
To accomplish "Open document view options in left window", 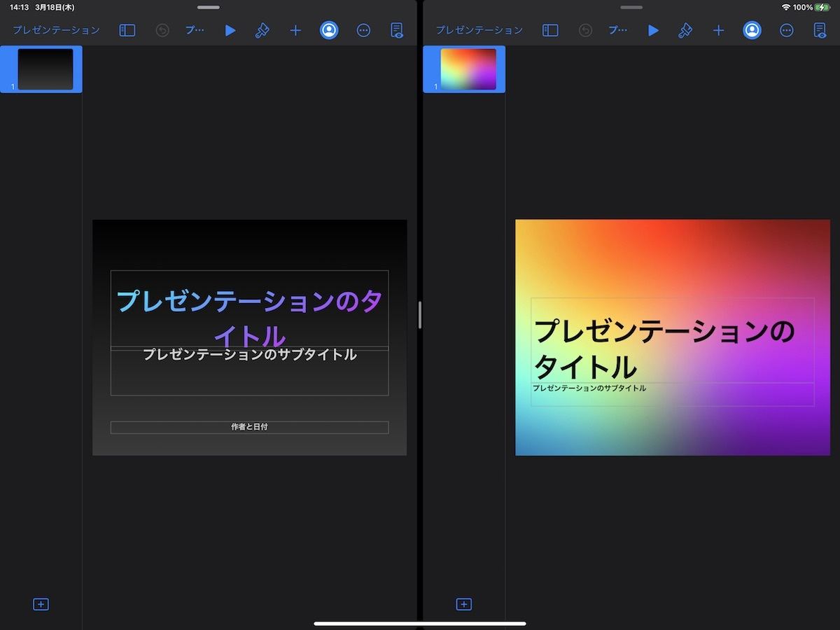I will click(397, 30).
